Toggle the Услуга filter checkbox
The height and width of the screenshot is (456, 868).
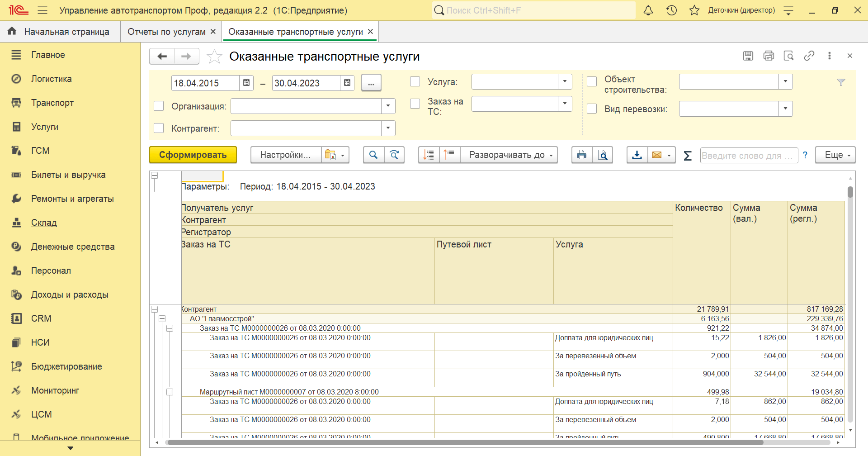pos(415,82)
